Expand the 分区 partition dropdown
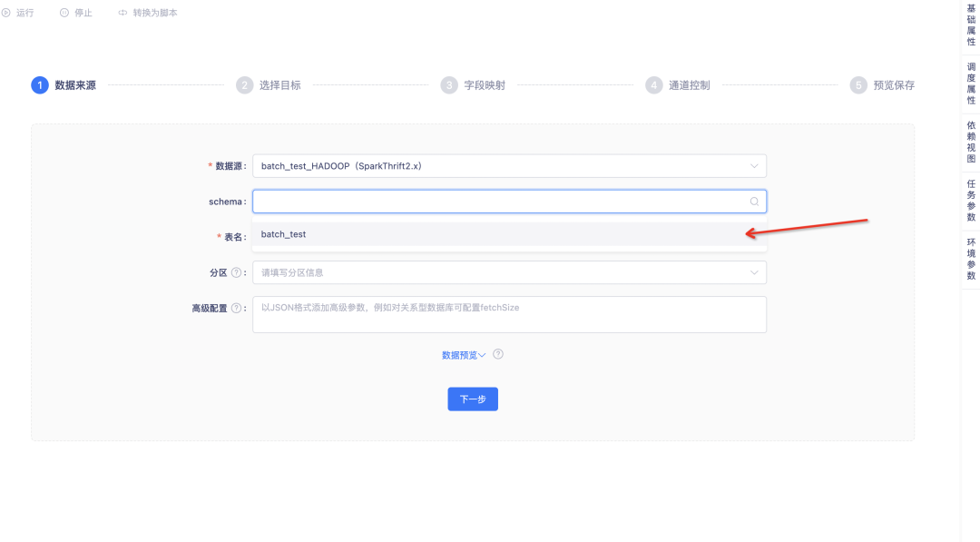The image size is (980, 542). (x=508, y=272)
